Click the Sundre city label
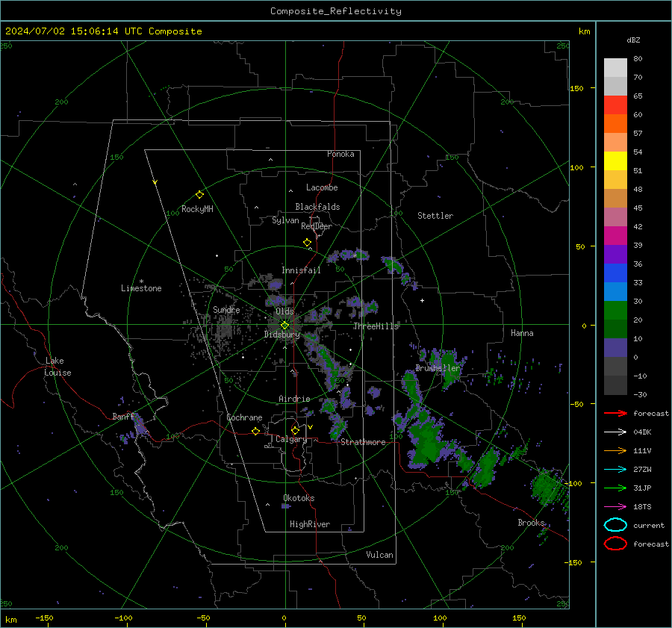 (226, 309)
